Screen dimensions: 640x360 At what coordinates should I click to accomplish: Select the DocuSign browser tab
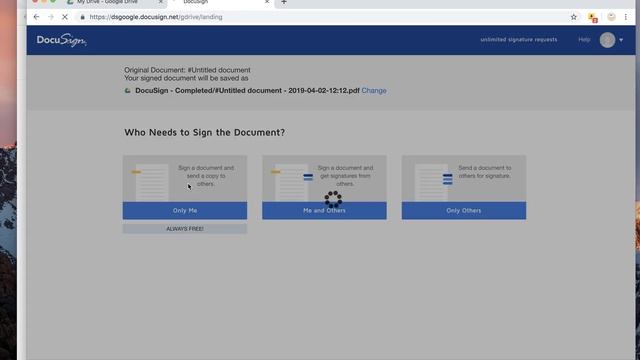point(220,2)
